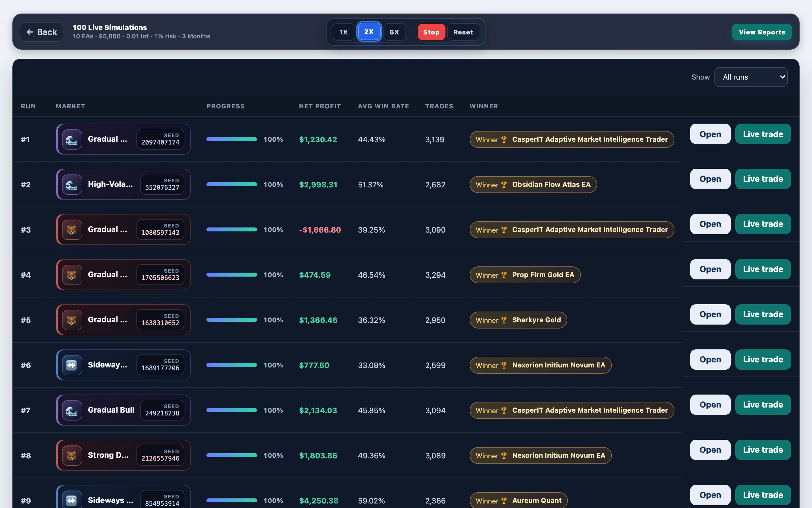The height and width of the screenshot is (508, 812).
Task: Start Live trade for run #6
Action: (763, 360)
